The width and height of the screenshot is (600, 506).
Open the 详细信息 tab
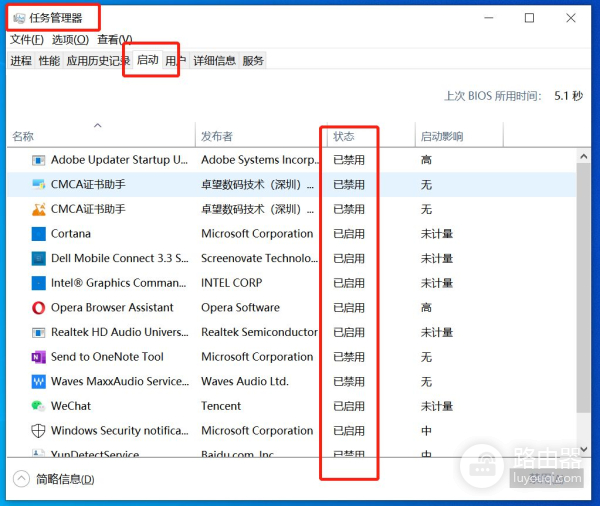tap(214, 61)
